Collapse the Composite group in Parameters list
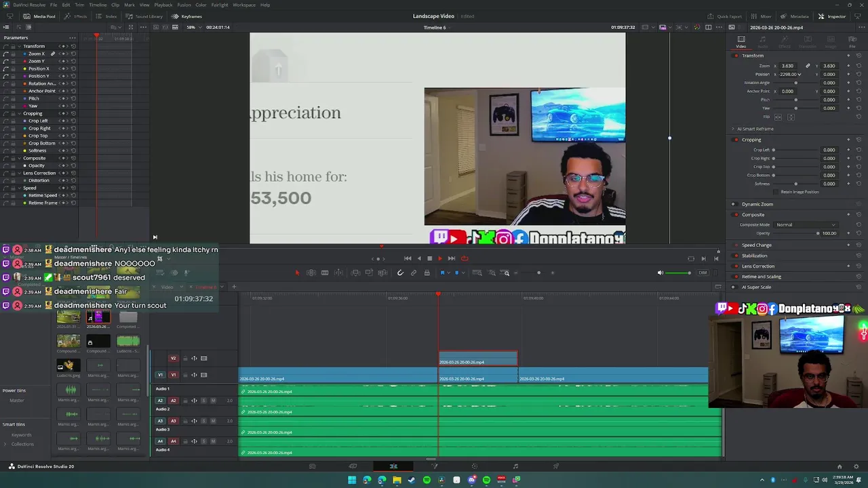The image size is (868, 488). point(20,158)
